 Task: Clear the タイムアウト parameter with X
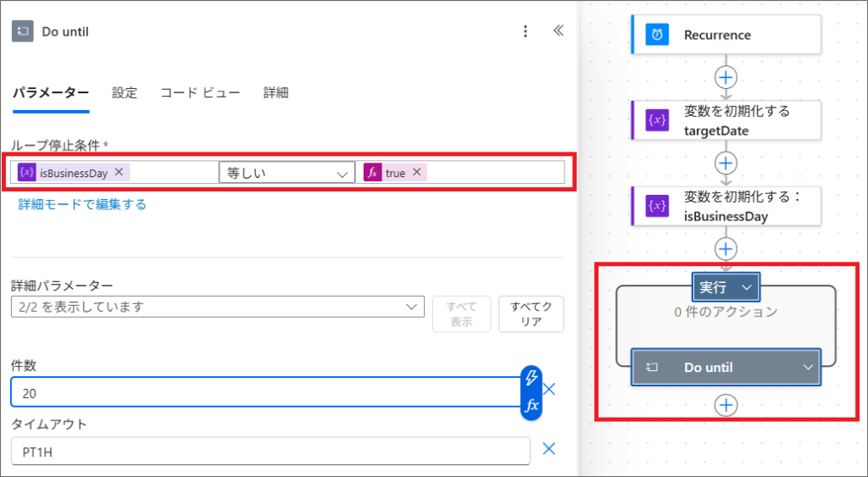pos(549,450)
